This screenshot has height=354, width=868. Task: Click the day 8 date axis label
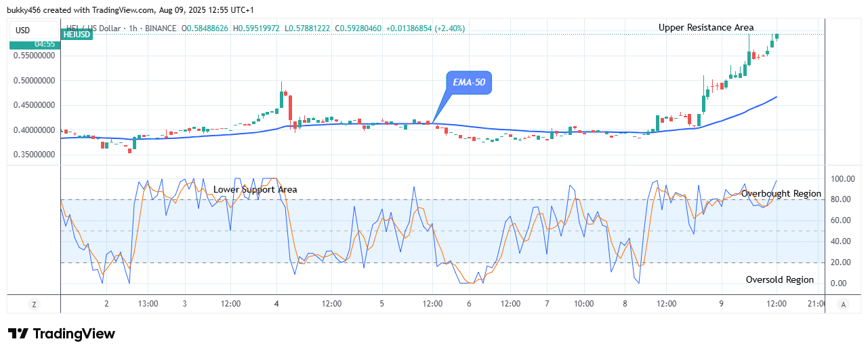click(x=625, y=304)
